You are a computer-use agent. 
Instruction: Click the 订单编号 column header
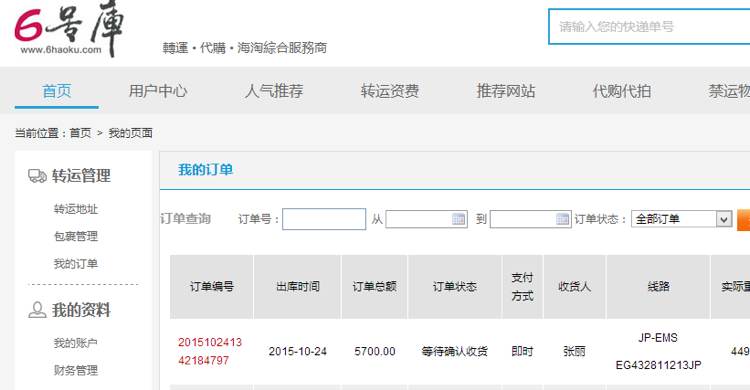[x=211, y=287]
